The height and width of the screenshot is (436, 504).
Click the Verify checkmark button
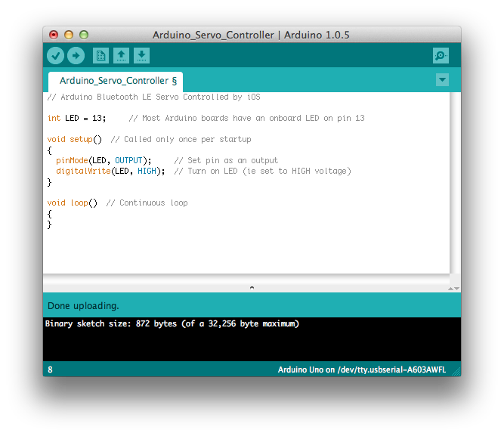pos(56,56)
